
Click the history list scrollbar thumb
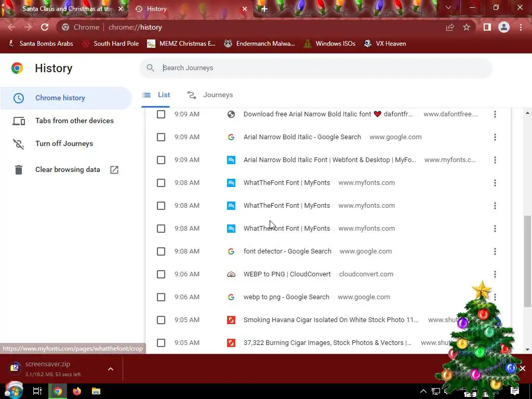point(527,261)
